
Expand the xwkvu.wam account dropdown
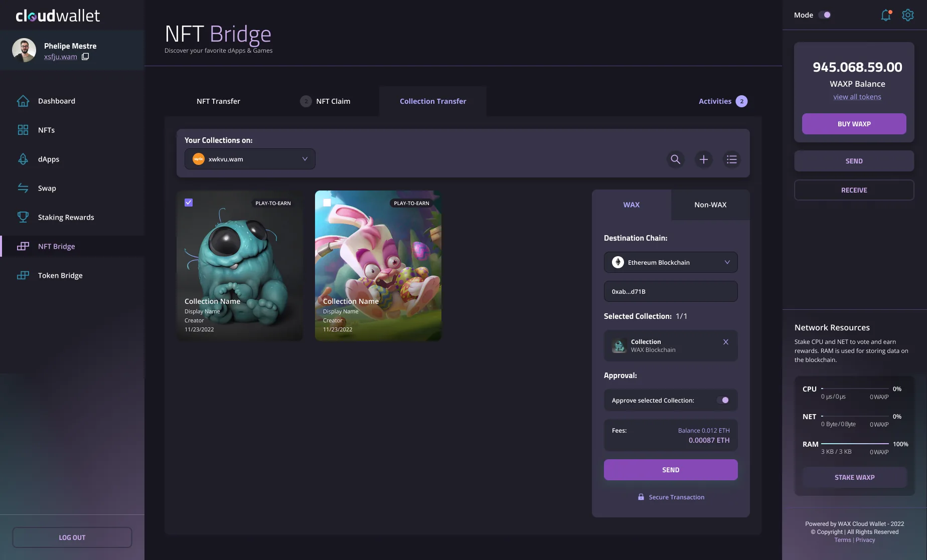point(250,159)
